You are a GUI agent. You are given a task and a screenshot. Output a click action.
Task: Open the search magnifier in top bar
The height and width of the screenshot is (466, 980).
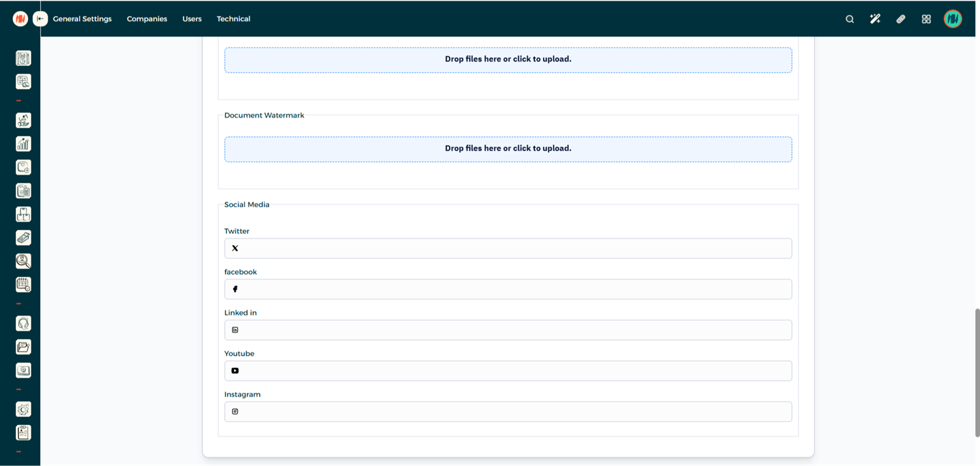coord(849,19)
